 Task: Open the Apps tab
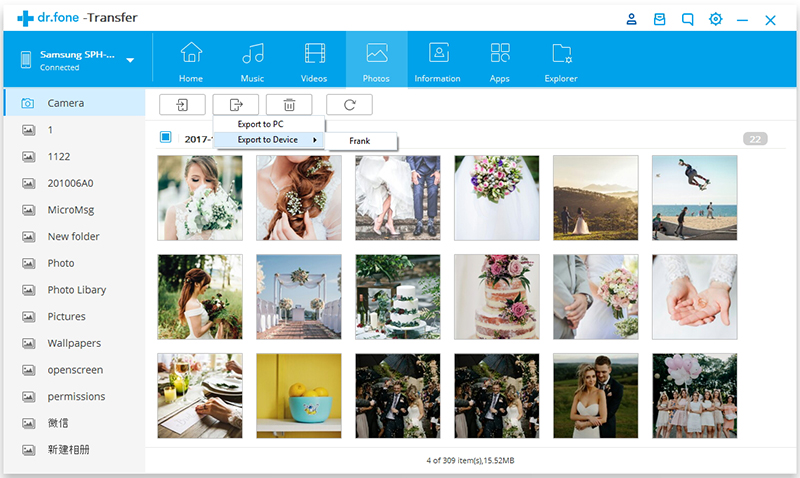tap(499, 60)
